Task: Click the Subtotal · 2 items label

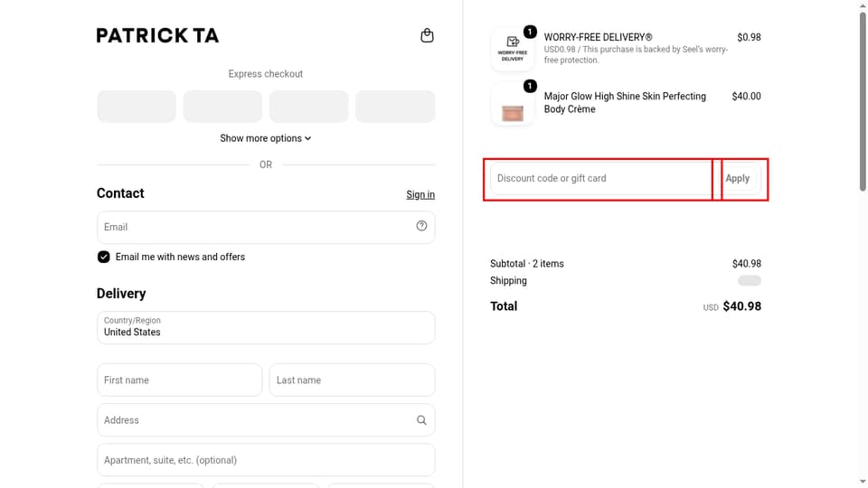Action: tap(527, 263)
